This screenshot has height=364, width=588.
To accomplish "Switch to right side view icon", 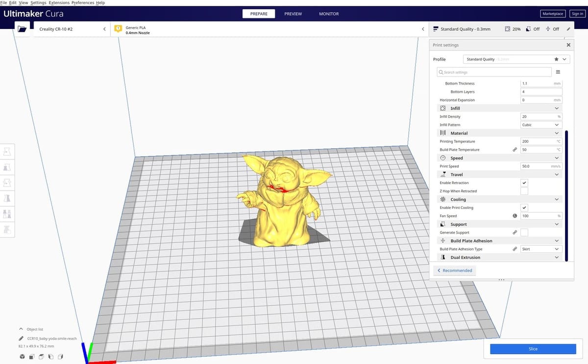I will 61,357.
